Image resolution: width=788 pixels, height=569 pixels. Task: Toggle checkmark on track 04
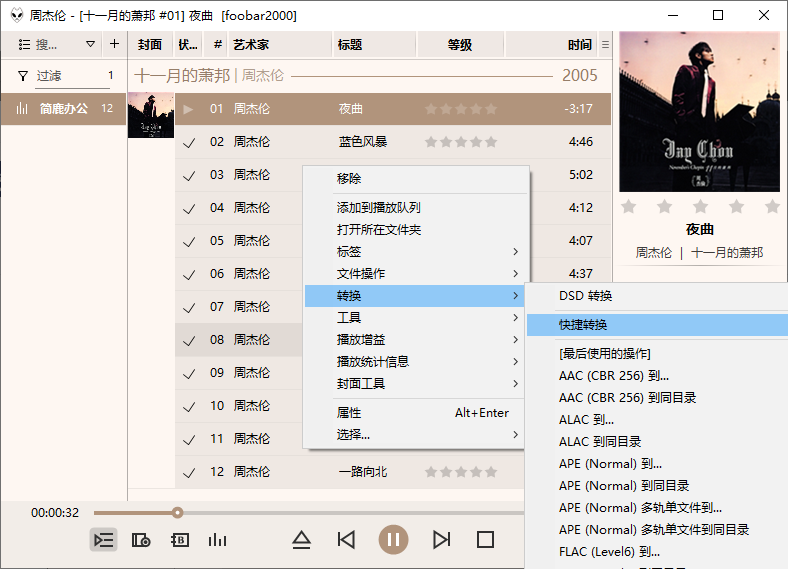189,209
